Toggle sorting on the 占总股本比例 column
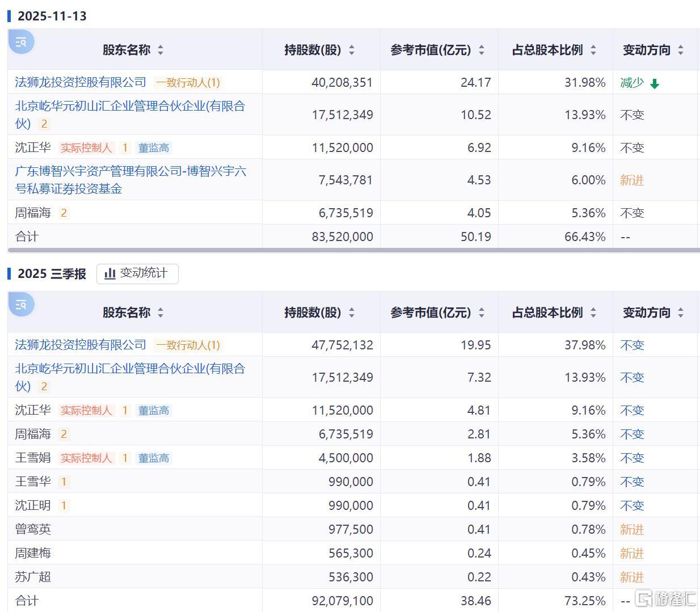This screenshot has height=612, width=700. click(593, 50)
